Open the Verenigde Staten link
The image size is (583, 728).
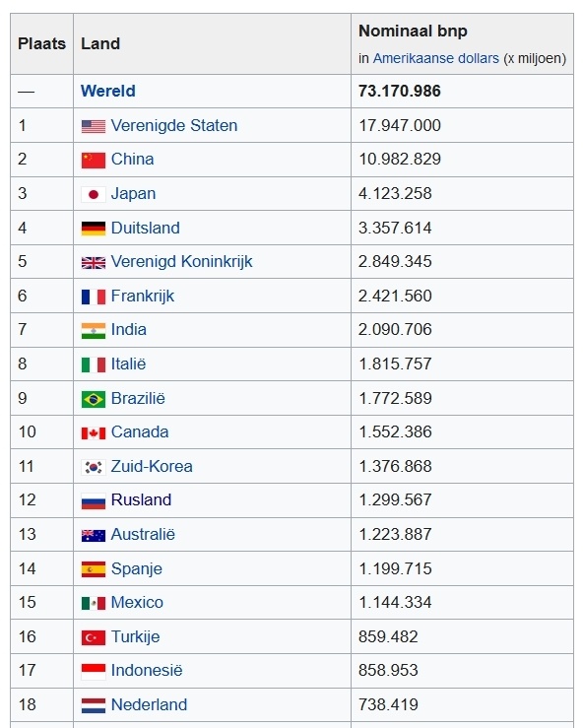(x=174, y=125)
